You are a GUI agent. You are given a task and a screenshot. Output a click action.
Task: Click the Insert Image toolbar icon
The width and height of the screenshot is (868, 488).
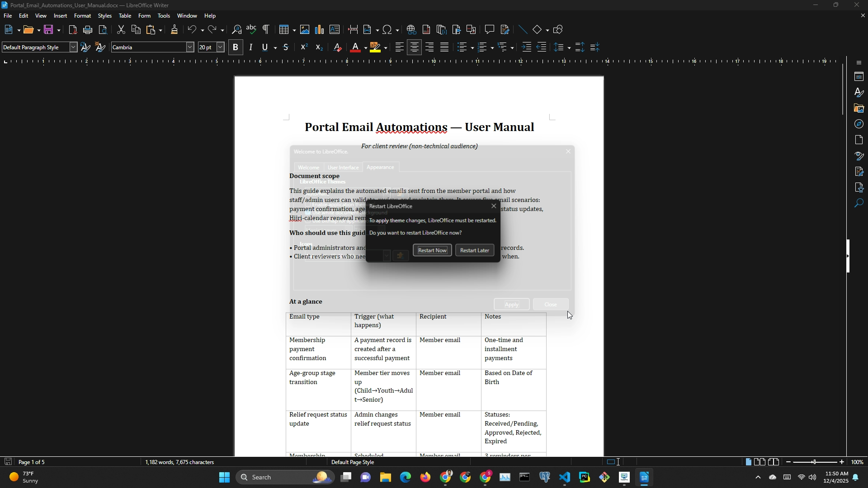point(305,30)
